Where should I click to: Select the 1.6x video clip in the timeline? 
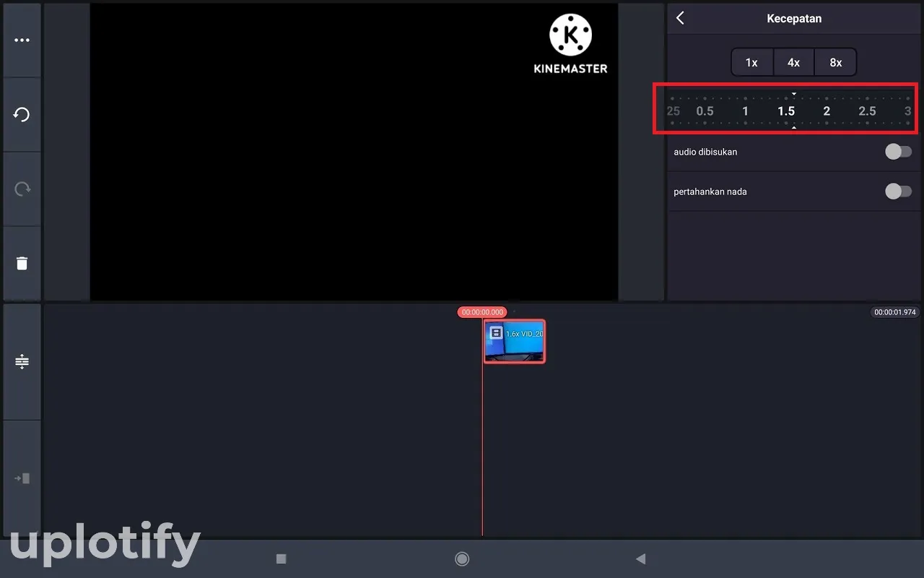515,341
